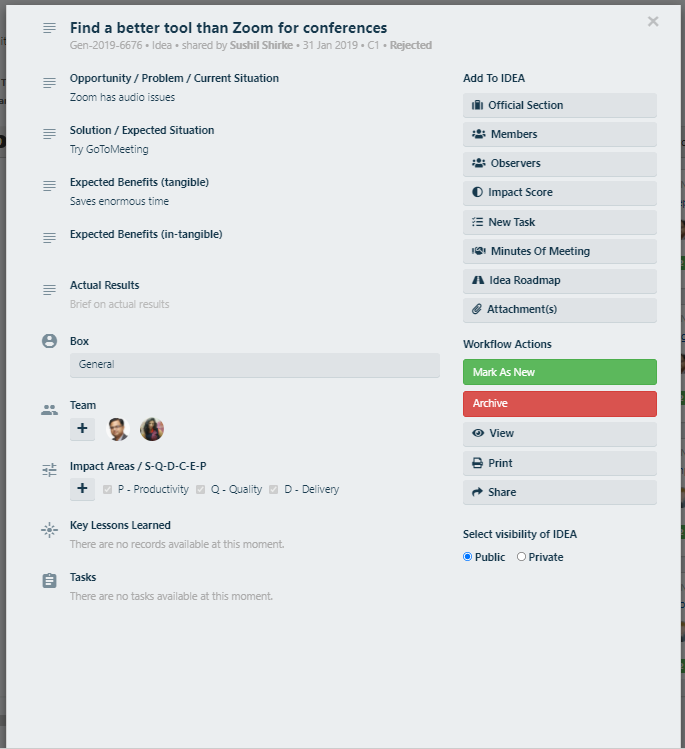685x749 pixels.
Task: Add Attachment(s) to the idea
Action: coord(559,310)
